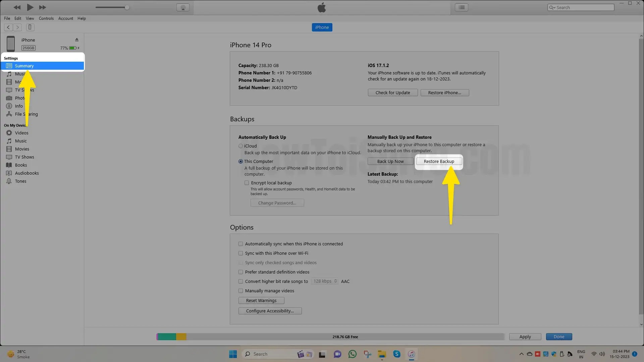Click the Back Up Now button

click(390, 161)
